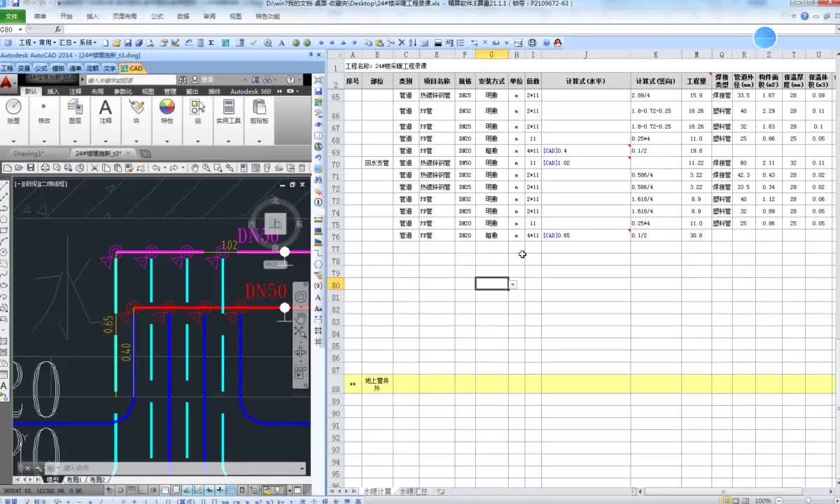Select the pan hand tool in CAD toolbar

point(195,167)
